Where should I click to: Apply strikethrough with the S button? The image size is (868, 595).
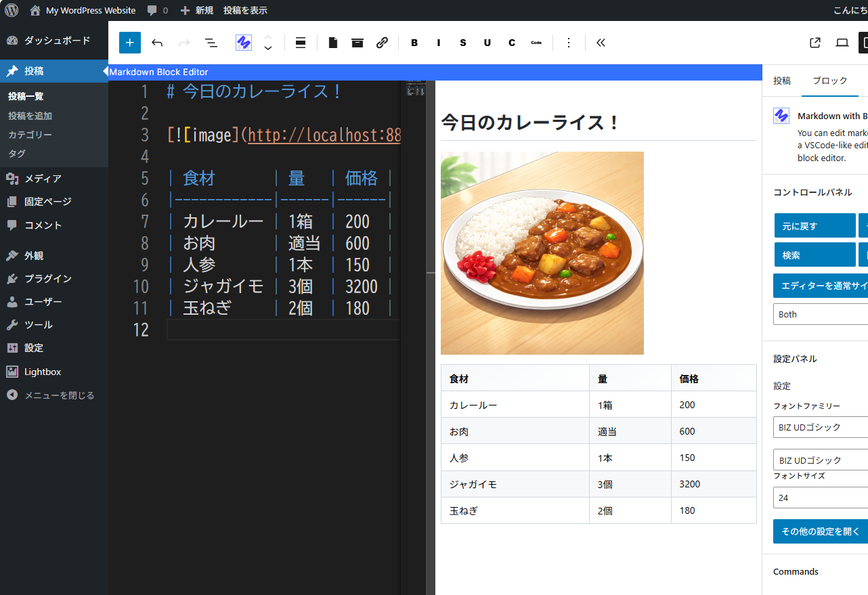pyautogui.click(x=463, y=43)
